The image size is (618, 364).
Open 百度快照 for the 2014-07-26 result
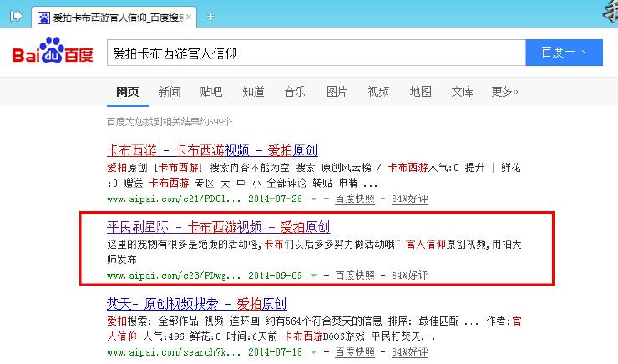pos(355,199)
